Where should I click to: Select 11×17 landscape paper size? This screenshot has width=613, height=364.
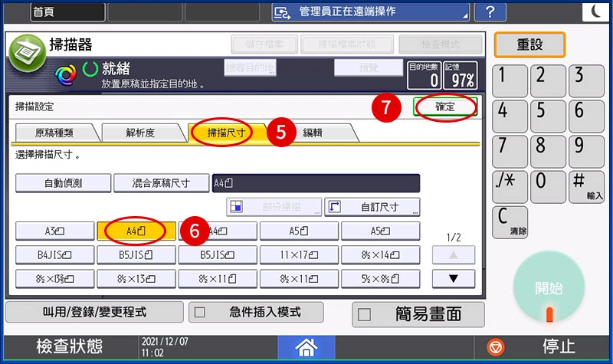(x=299, y=255)
